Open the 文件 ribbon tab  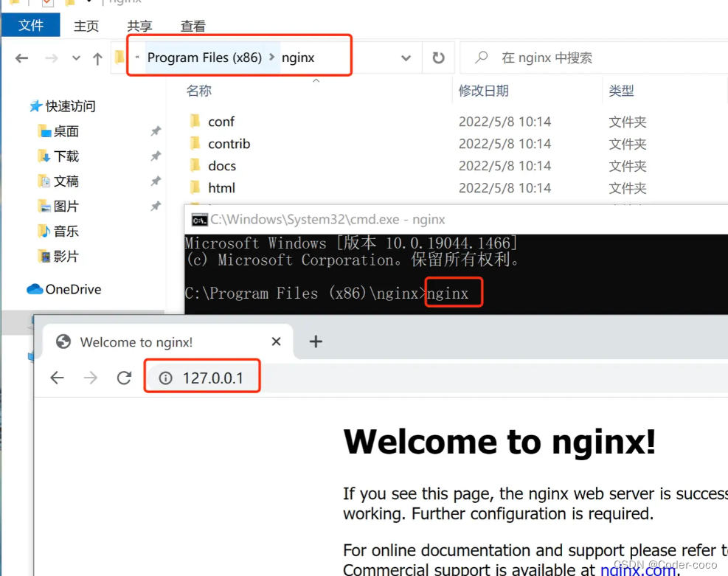(x=31, y=25)
